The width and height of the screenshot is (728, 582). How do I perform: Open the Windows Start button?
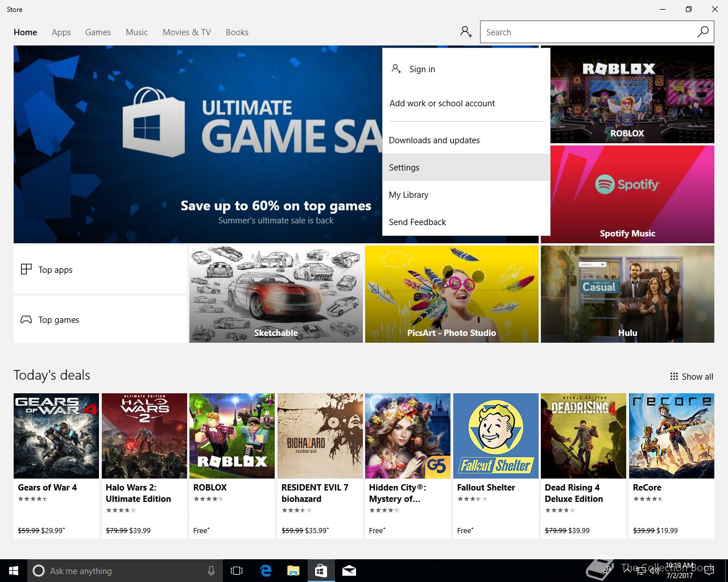[14, 571]
